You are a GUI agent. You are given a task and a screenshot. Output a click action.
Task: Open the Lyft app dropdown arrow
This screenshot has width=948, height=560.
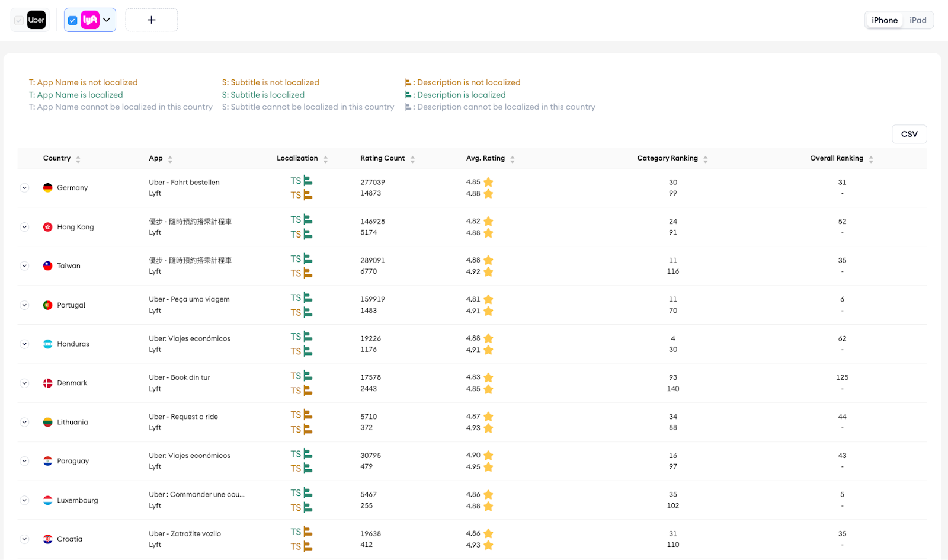[107, 20]
